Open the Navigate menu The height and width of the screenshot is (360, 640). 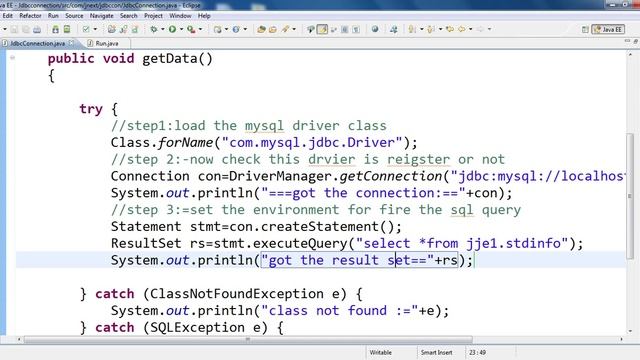tap(102, 16)
